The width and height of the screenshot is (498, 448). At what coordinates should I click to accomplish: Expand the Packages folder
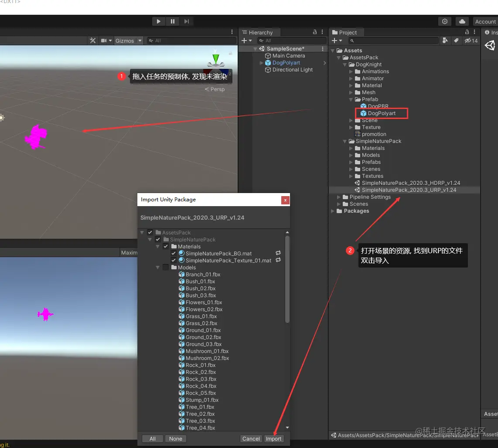(x=333, y=211)
